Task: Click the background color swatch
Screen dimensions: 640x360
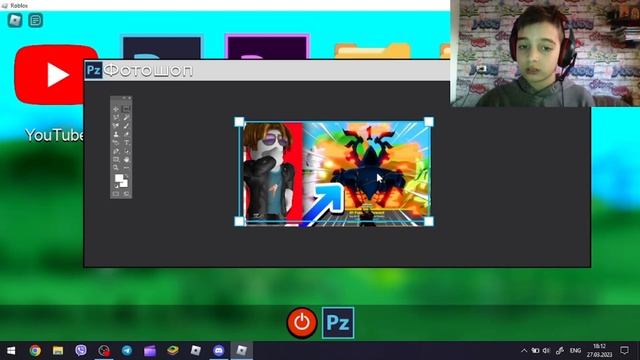Action: (124, 183)
